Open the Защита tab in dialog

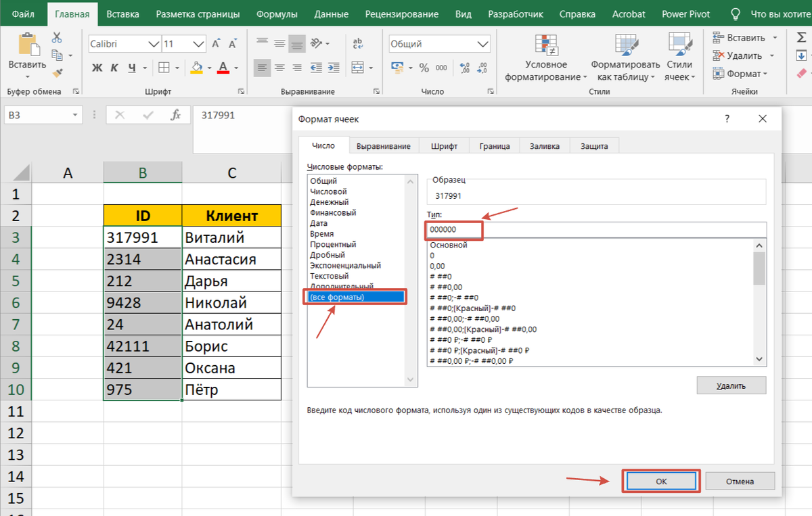(x=594, y=145)
